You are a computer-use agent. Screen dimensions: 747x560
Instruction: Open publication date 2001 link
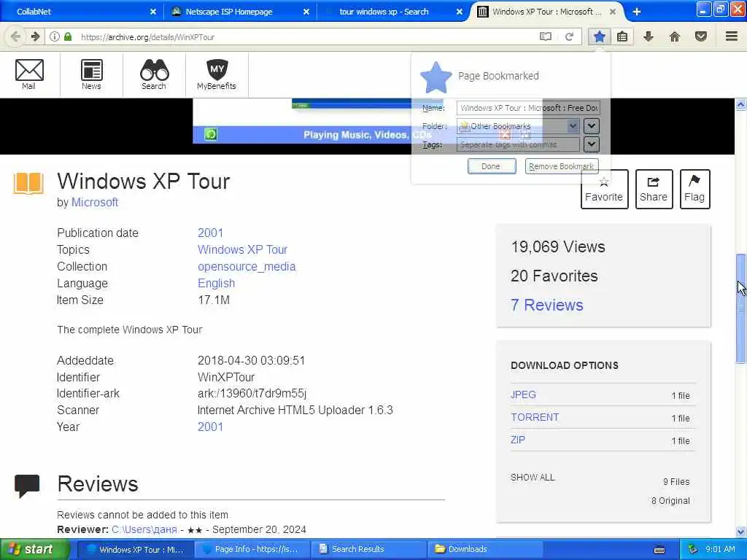pos(210,233)
